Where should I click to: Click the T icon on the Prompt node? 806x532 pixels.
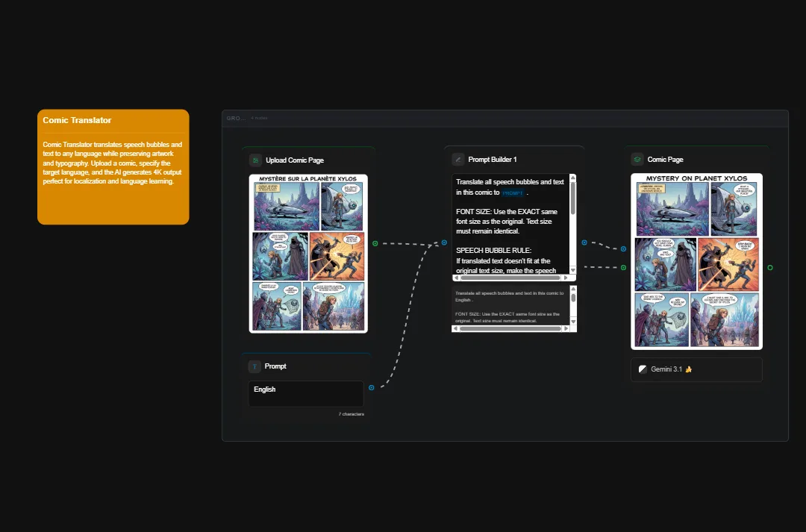(254, 366)
